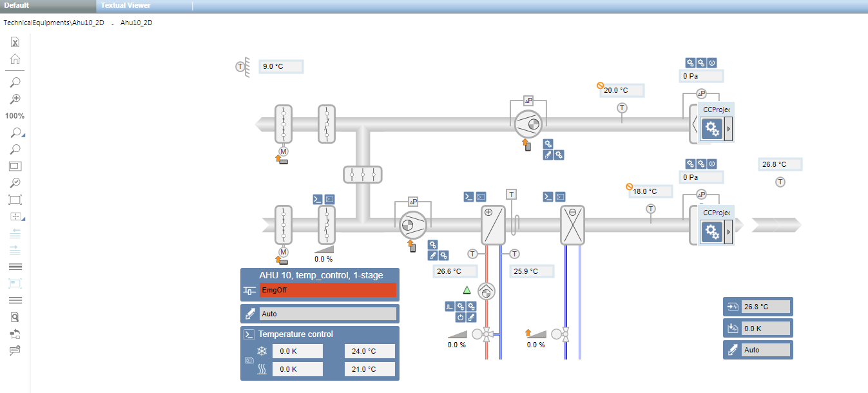Expand the lower CCProject panel arrow
Screen dimensions: 868x393
pyautogui.click(x=729, y=231)
